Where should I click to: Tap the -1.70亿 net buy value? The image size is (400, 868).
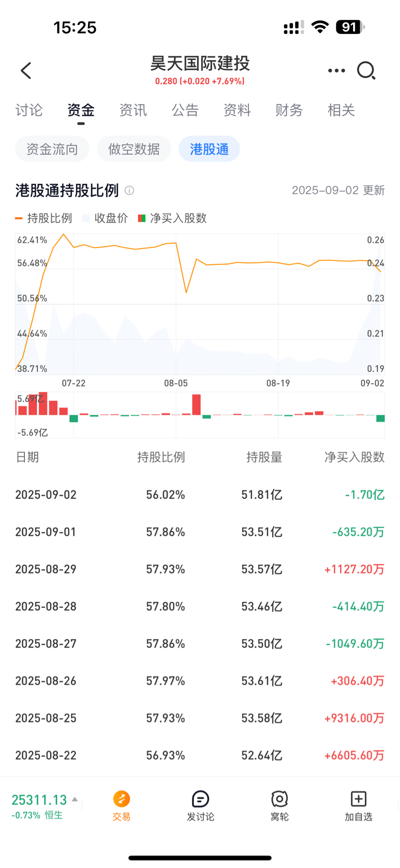click(x=365, y=495)
